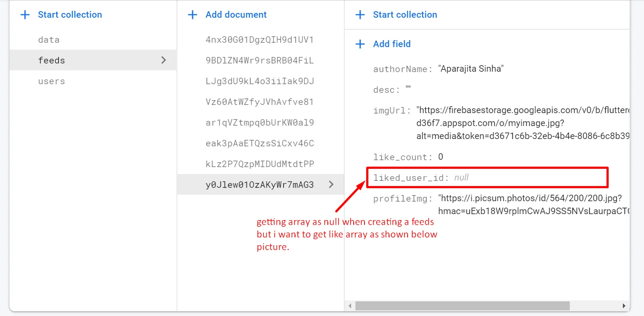Click the scrollbar left arrow
This screenshot has width=644, height=316.
350,306
